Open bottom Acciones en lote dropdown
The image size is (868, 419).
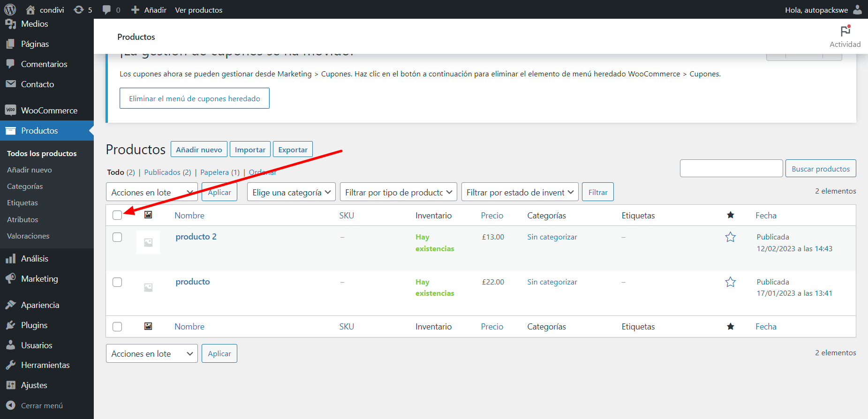pyautogui.click(x=152, y=353)
